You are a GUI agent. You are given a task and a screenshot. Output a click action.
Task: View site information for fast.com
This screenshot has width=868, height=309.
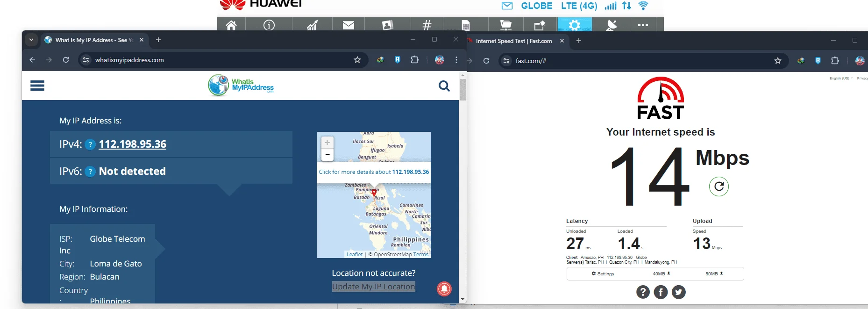[506, 61]
